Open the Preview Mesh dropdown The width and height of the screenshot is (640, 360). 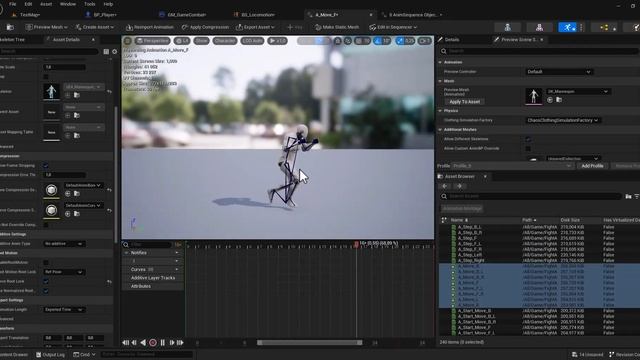(47, 27)
